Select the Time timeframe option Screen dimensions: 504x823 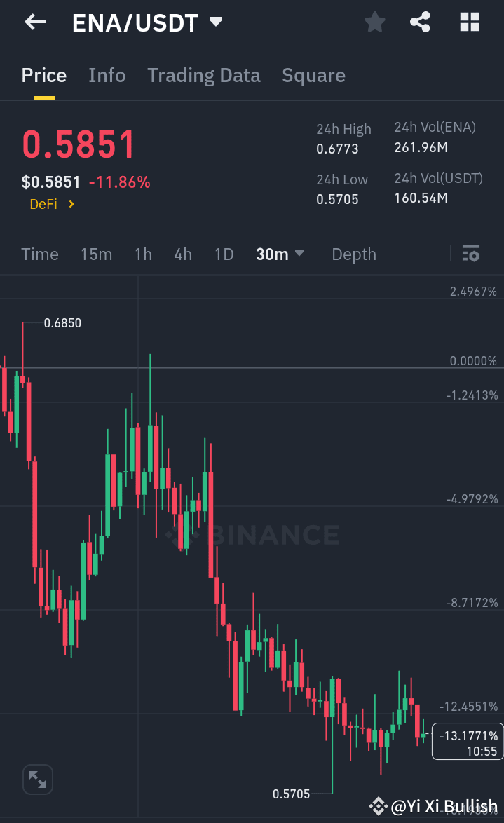39,254
